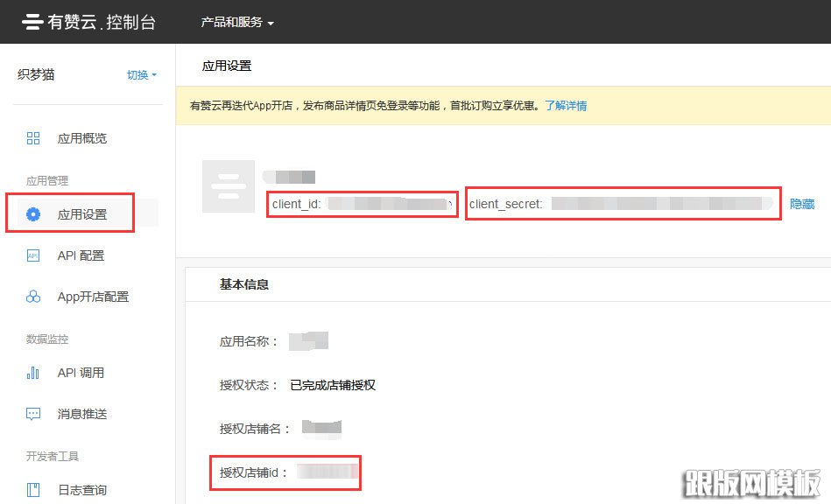Expand the 切换 app switcher dropdown

[x=142, y=75]
